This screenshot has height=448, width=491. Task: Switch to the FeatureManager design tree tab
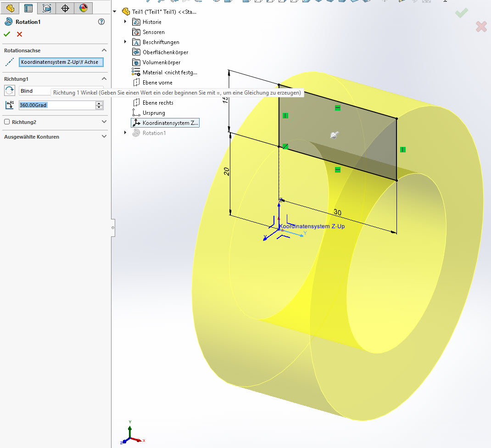(x=10, y=8)
